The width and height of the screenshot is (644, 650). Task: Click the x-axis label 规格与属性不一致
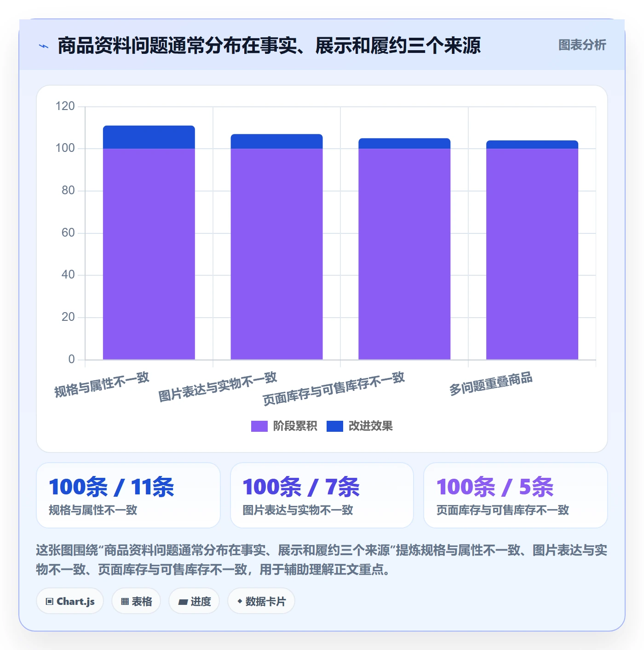(x=102, y=385)
